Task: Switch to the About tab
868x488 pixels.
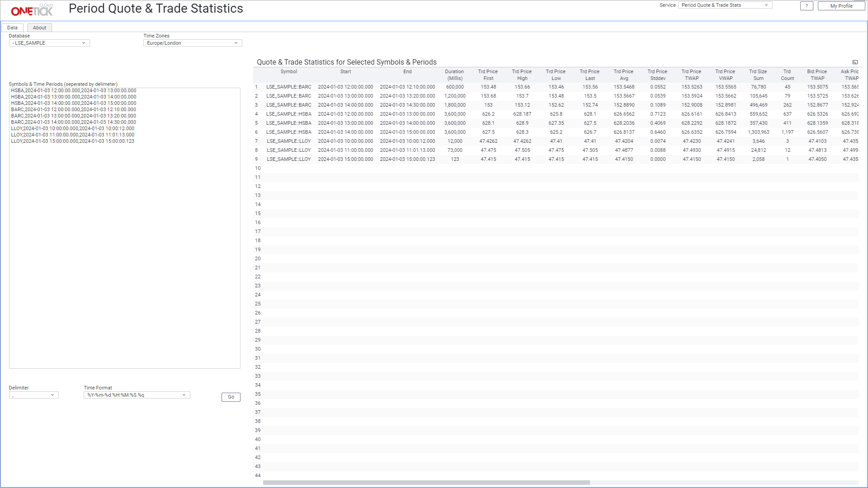Action: point(39,28)
